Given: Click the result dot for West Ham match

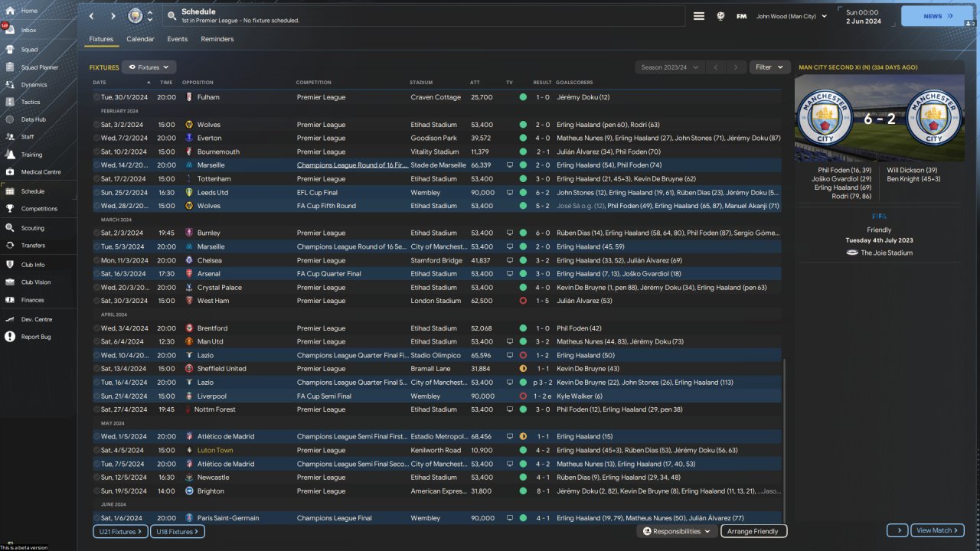Looking at the screenshot, I should pyautogui.click(x=523, y=301).
